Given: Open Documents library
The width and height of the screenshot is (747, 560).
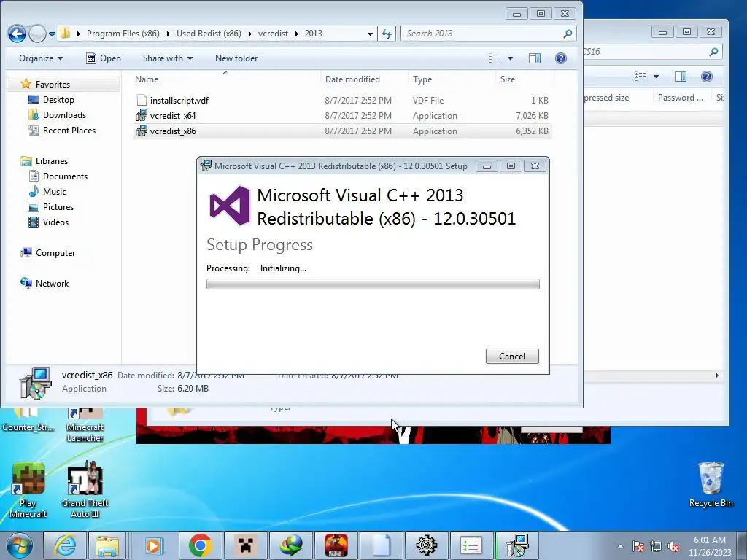Looking at the screenshot, I should tap(58, 176).
